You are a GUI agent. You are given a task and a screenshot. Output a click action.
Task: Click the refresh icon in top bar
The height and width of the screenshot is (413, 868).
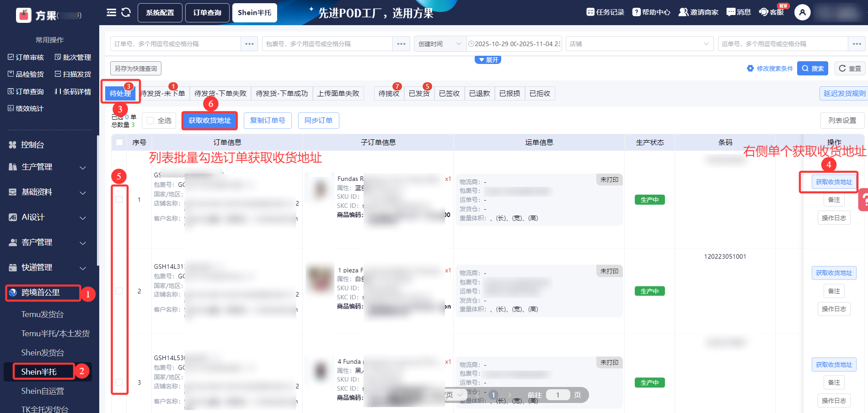pyautogui.click(x=126, y=12)
